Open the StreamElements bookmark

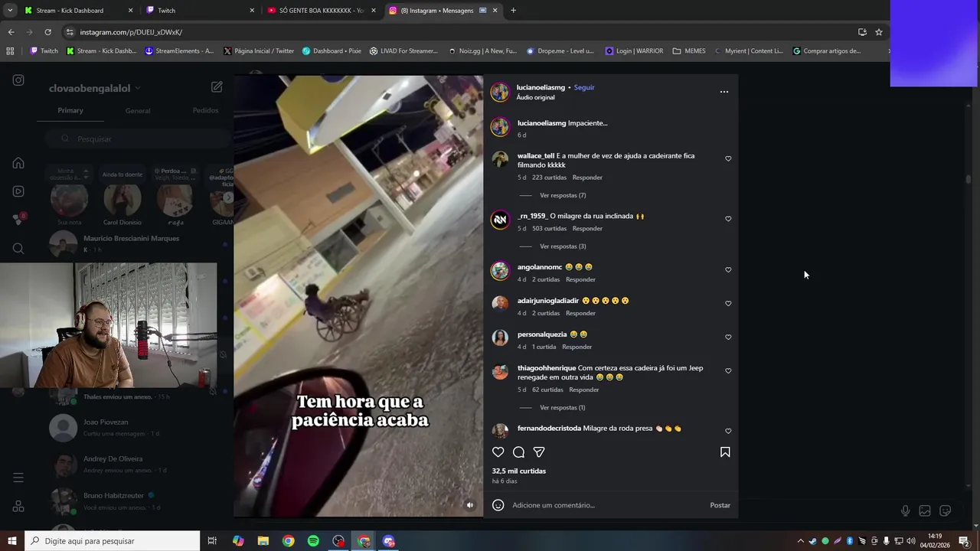[179, 51]
